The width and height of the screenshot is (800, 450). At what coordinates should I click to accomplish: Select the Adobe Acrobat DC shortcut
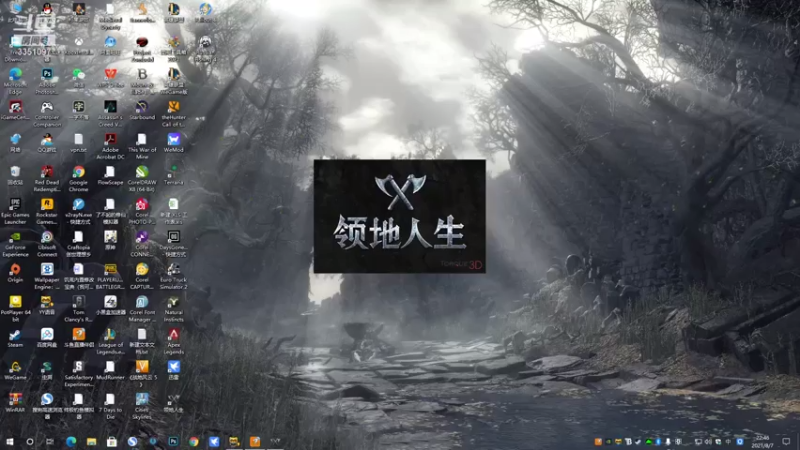point(110,146)
